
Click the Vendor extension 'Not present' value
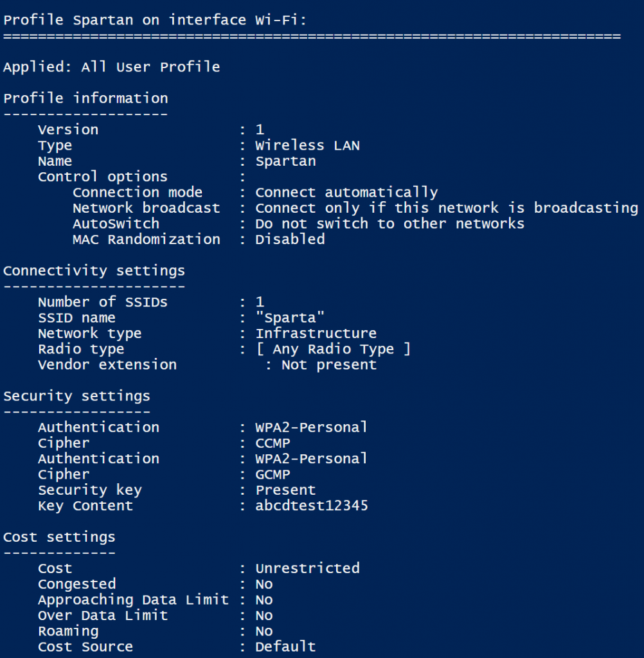coord(329,365)
